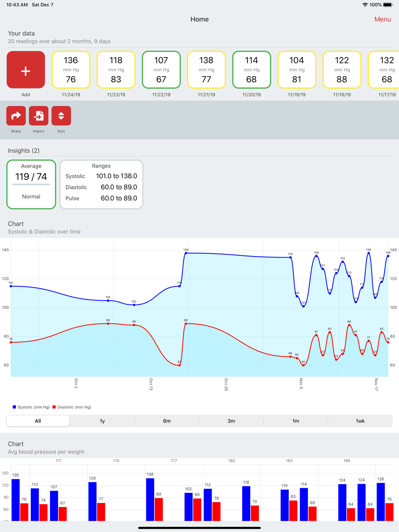Image resolution: width=399 pixels, height=532 pixels.
Task: Tap the blue 138 bar in weight chart
Action: tap(150, 499)
